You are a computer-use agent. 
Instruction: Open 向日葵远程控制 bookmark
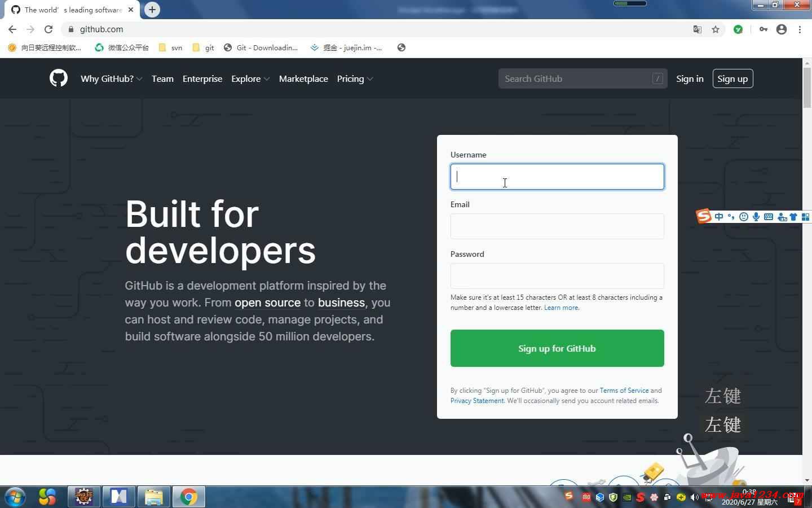click(x=45, y=47)
